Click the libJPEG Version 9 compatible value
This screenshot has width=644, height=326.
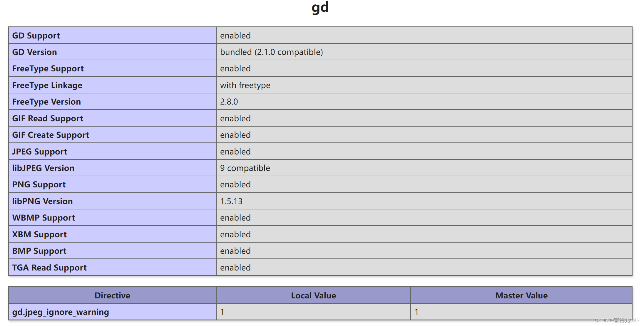[x=245, y=168]
